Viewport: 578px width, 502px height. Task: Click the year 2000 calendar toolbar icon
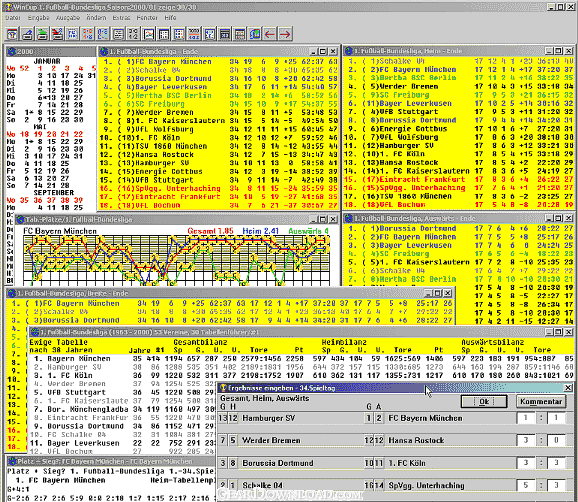pos(194,34)
